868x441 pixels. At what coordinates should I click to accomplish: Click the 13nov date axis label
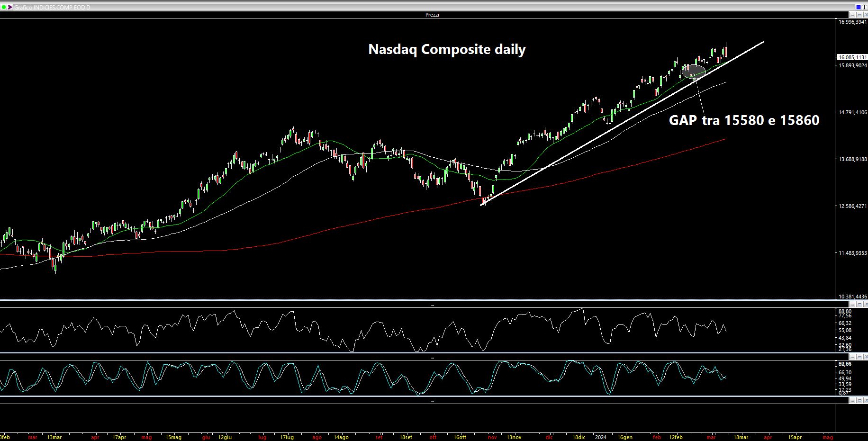[x=514, y=437]
